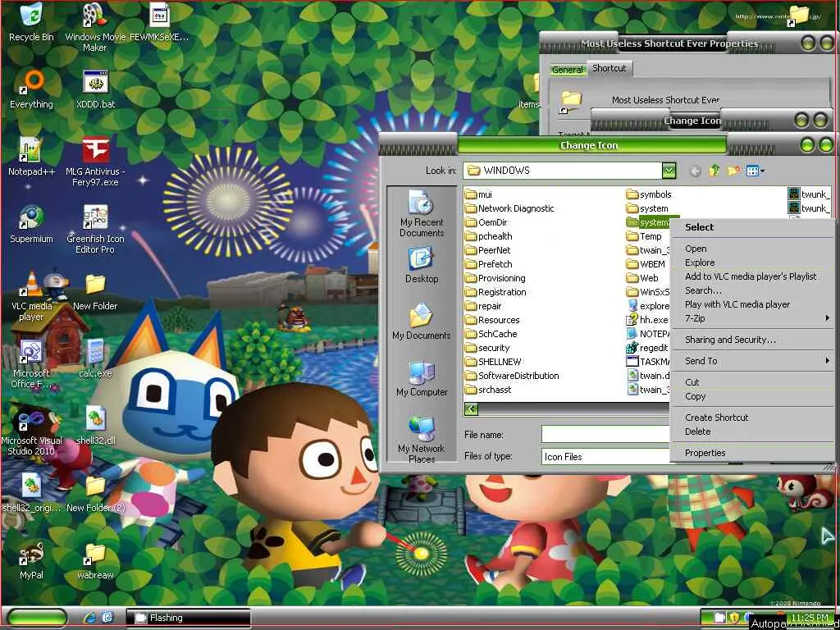The image size is (840, 630).
Task: Launch Windows Movie Maker from desktop
Action: pyautogui.click(x=95, y=27)
